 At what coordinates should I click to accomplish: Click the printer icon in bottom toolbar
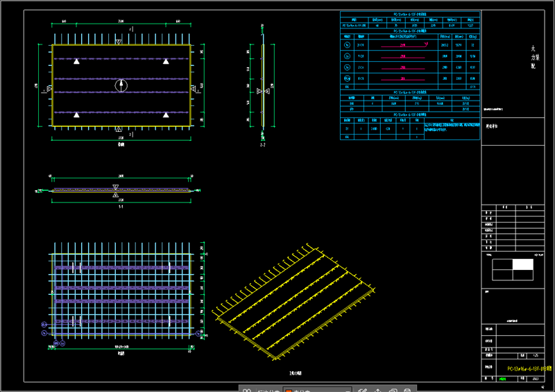click(x=407, y=390)
